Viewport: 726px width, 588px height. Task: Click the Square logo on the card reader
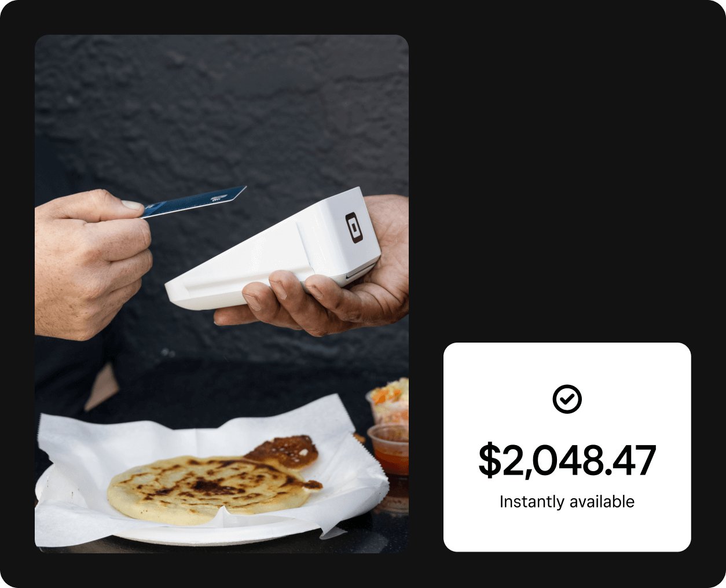pyautogui.click(x=354, y=227)
